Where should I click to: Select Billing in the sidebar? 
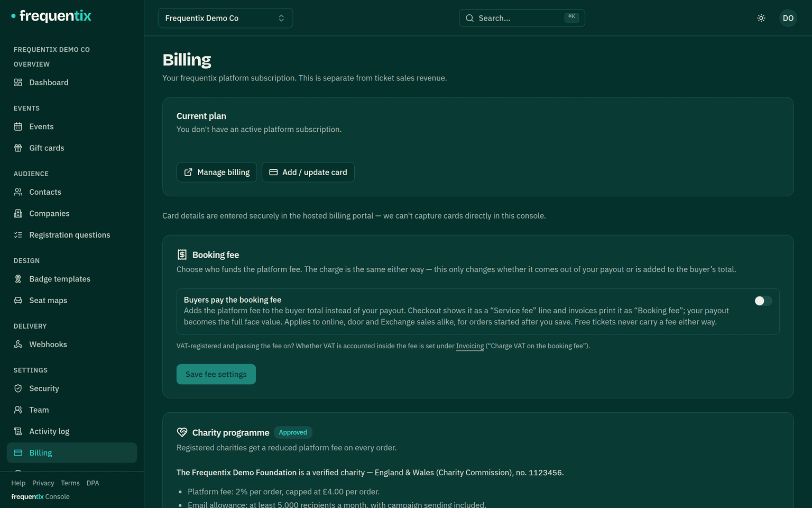click(72, 453)
